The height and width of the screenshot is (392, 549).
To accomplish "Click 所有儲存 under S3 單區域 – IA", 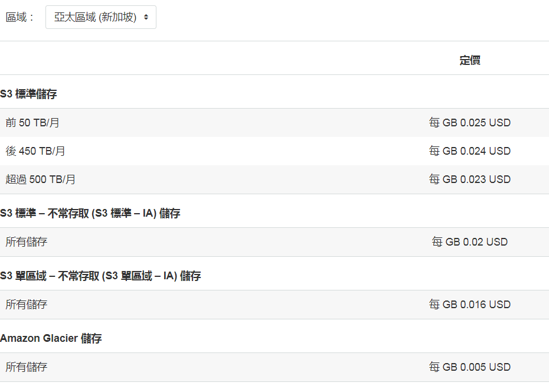I will pyautogui.click(x=26, y=305).
